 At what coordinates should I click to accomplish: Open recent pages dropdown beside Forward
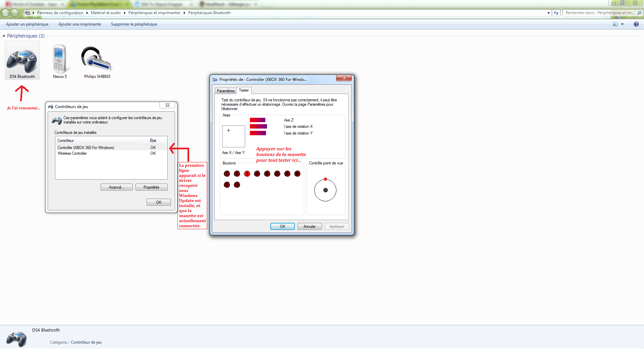tap(21, 13)
